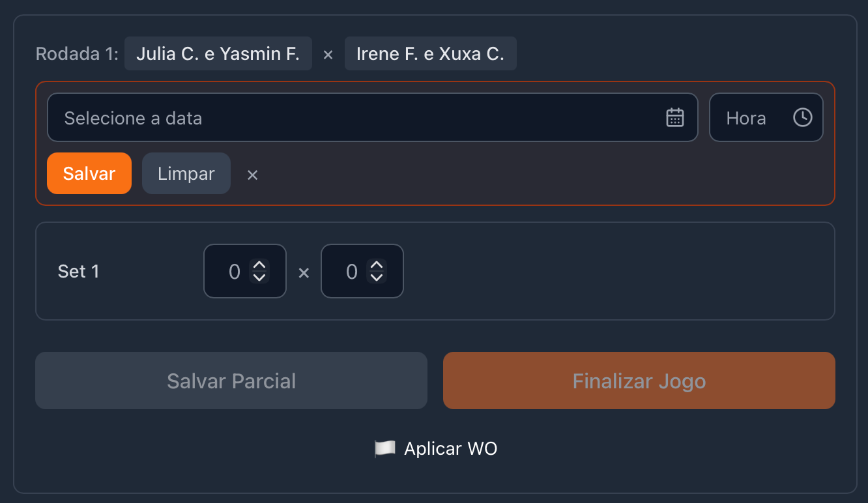
Task: Click the Limpar button
Action: (186, 174)
